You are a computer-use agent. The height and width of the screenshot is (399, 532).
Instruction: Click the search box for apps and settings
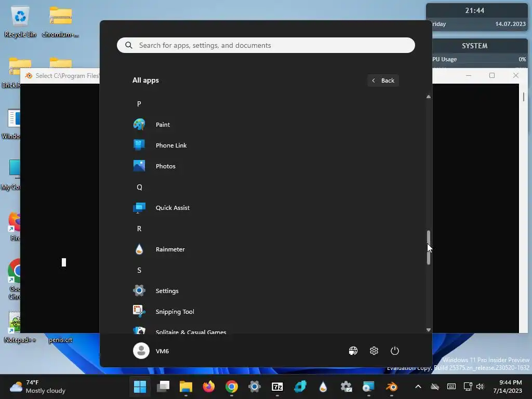pyautogui.click(x=265, y=45)
